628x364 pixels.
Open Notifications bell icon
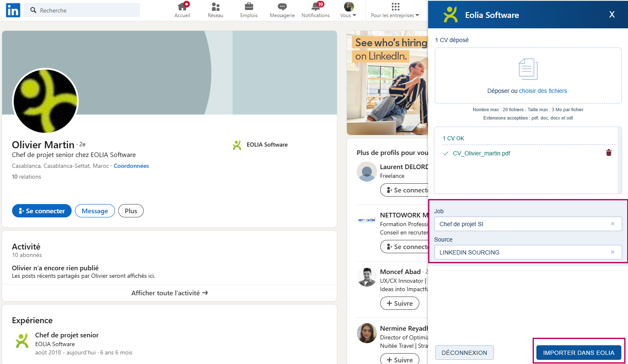point(316,7)
